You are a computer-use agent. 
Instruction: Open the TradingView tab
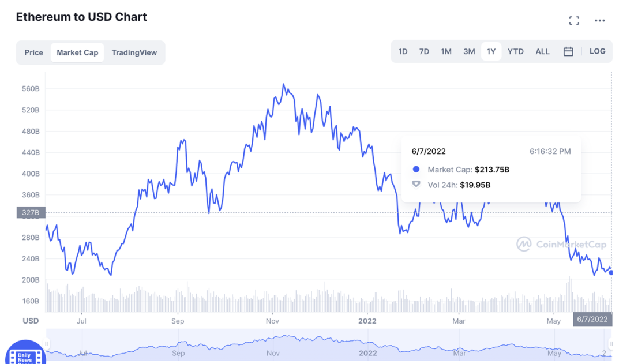tap(134, 52)
